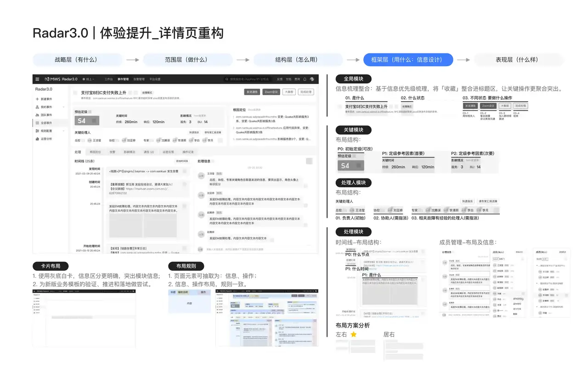This screenshot has width=588, height=368.
Task: Switch to the 影响情况 tab
Action: pyautogui.click(x=130, y=152)
